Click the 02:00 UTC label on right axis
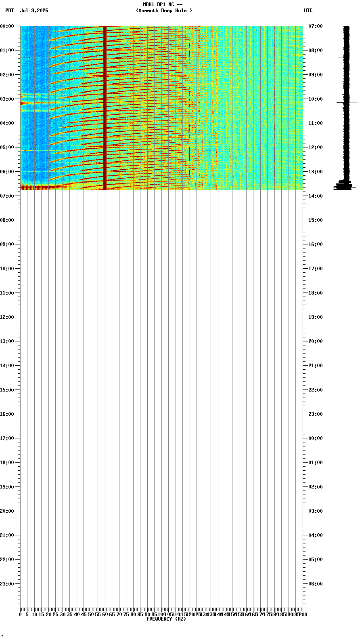 315,487
